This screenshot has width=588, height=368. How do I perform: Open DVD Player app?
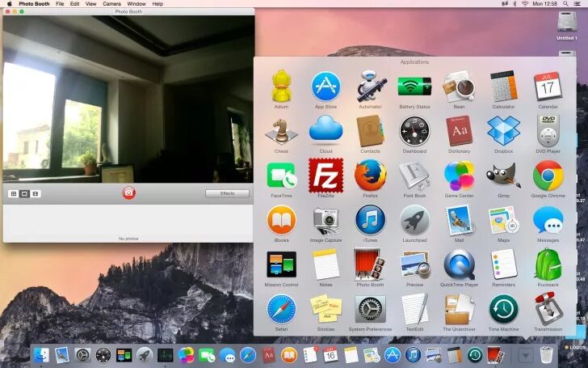[548, 131]
